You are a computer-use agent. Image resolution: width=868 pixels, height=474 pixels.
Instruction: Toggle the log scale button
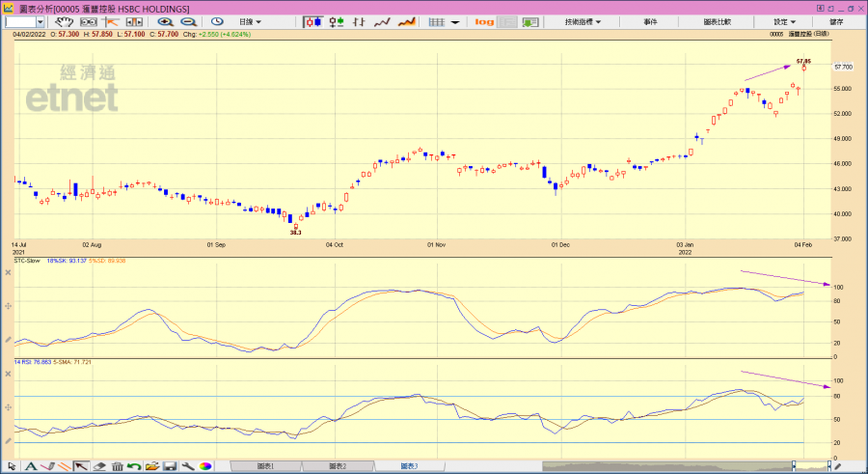(x=484, y=21)
